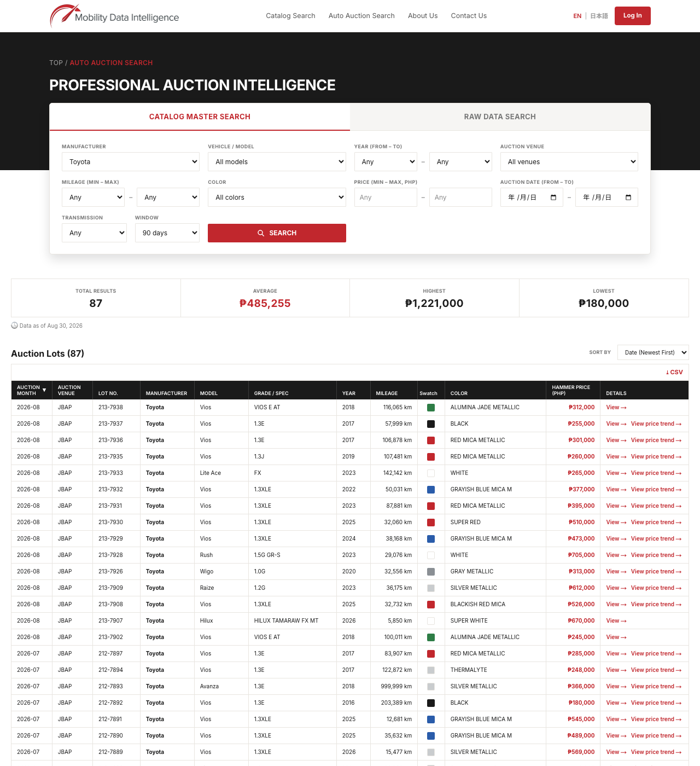The width and height of the screenshot is (700, 766).
Task: Click the black swatch for lot 213-7937
Action: pyautogui.click(x=431, y=424)
